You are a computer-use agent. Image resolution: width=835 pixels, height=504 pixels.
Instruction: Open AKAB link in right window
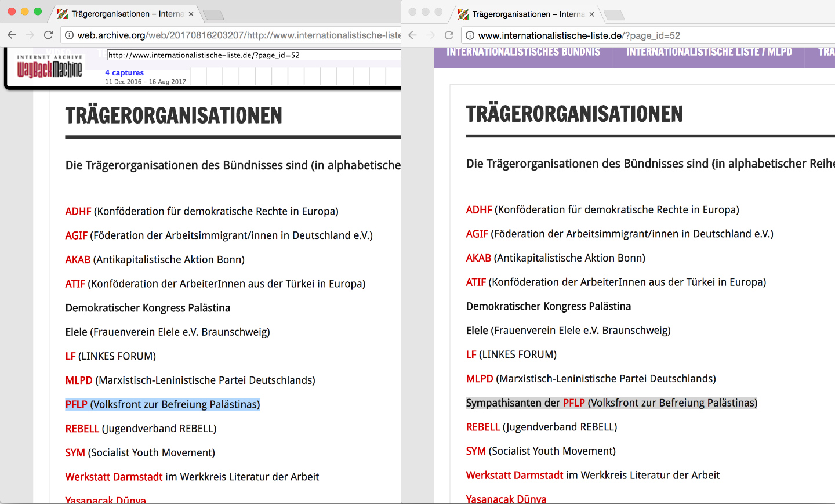tap(478, 258)
